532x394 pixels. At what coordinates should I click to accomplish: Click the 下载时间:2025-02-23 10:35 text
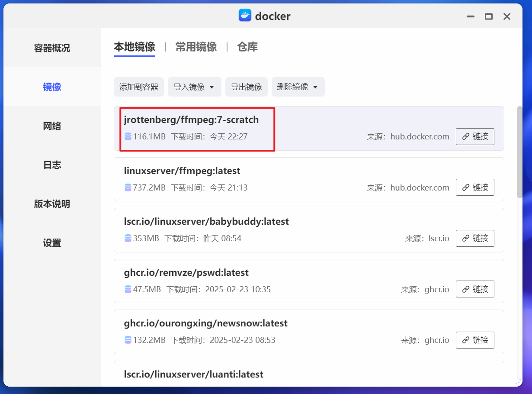[x=219, y=289]
